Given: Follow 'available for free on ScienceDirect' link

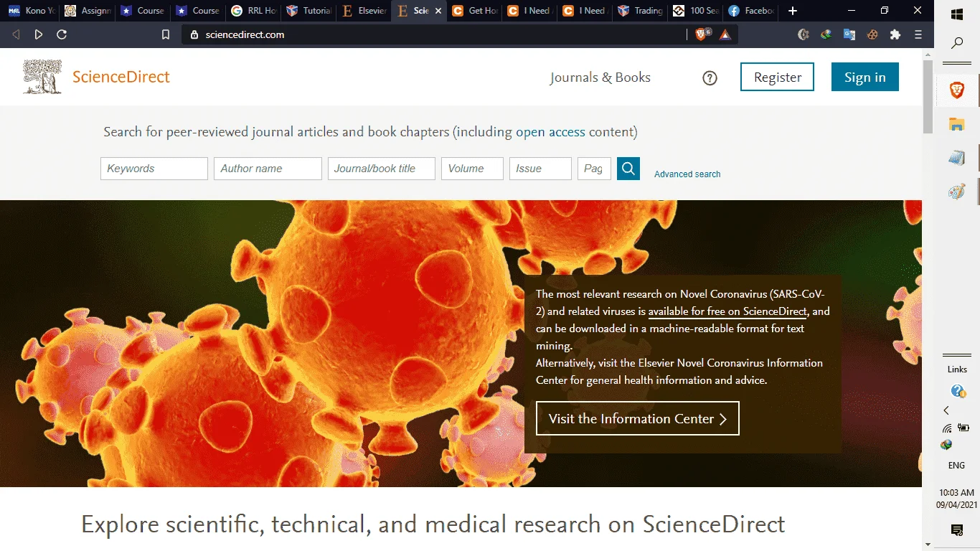Looking at the screenshot, I should 727,311.
